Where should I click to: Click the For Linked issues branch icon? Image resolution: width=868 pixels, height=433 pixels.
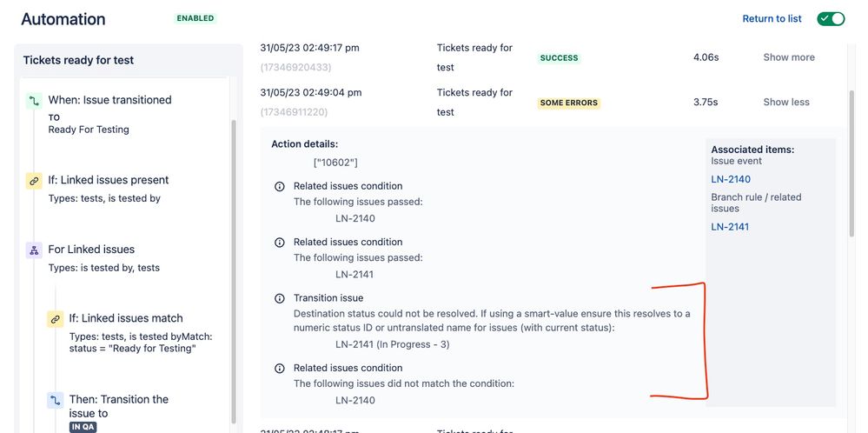[x=35, y=250]
